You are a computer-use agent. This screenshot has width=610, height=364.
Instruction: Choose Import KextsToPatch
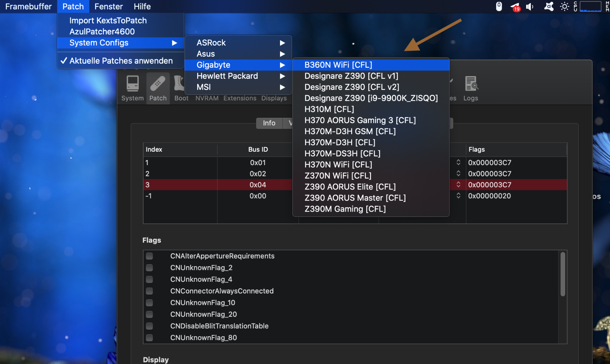tap(121, 21)
